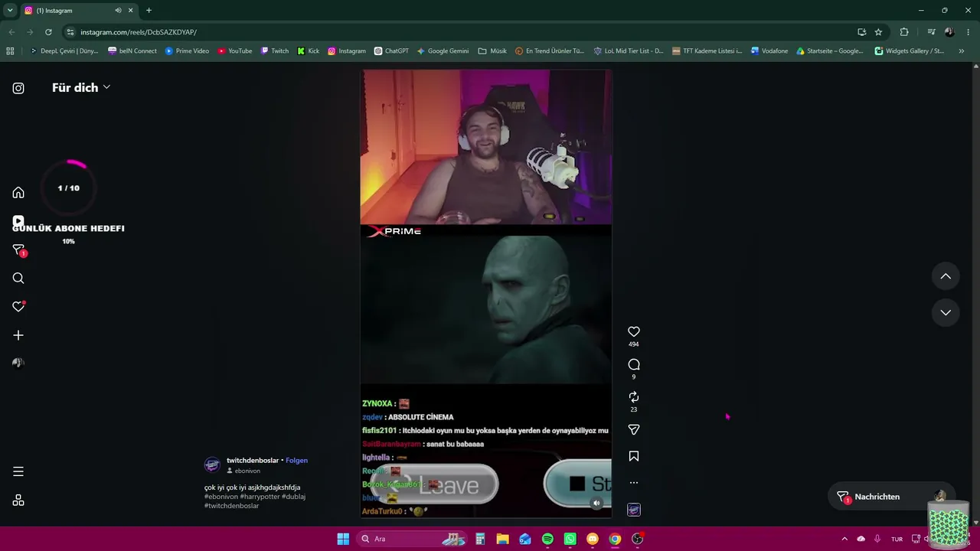Open a new browser tab

click(149, 11)
